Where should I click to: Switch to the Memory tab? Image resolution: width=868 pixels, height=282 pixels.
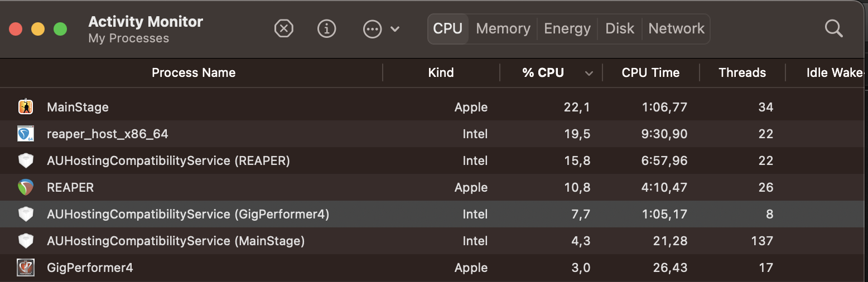coord(503,28)
